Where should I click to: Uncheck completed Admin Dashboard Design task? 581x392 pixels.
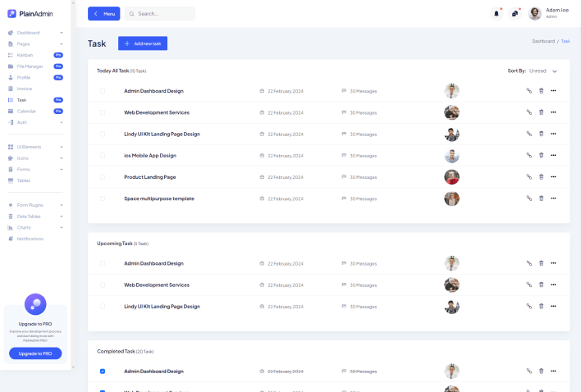click(x=103, y=371)
